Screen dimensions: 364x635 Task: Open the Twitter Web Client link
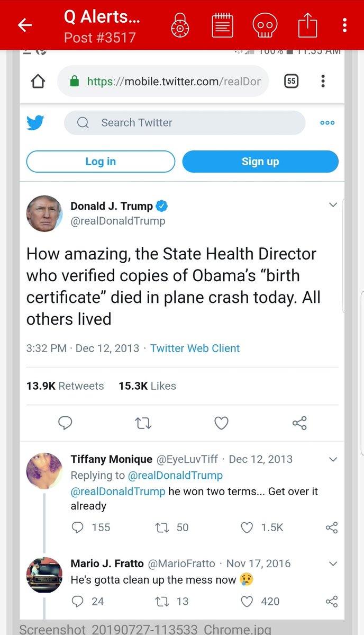[x=195, y=348]
